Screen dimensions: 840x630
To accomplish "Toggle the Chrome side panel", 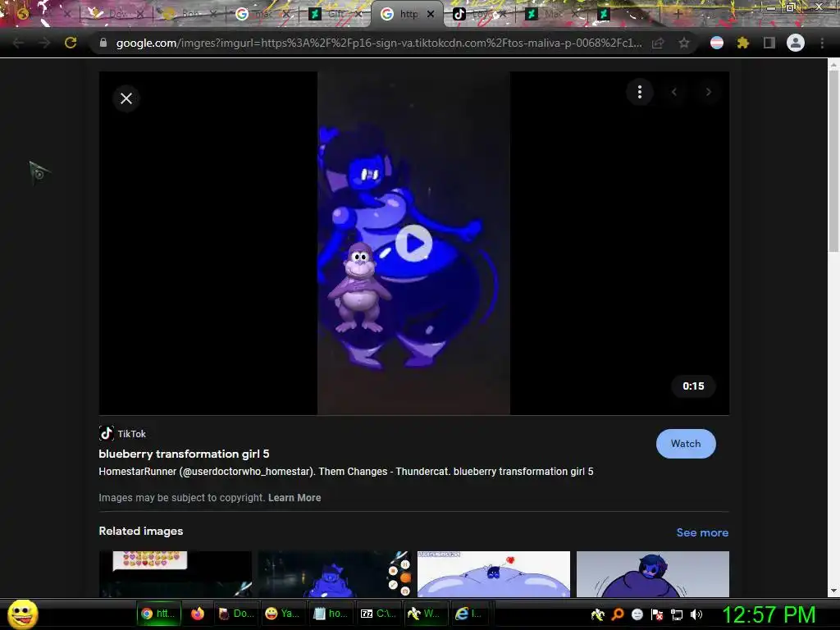I will pyautogui.click(x=769, y=43).
